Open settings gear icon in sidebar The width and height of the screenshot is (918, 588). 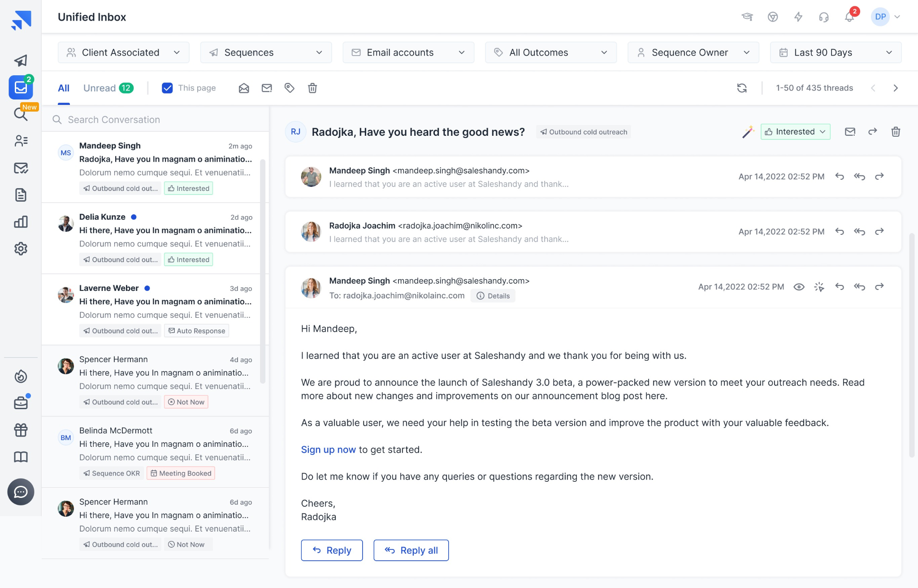click(x=21, y=248)
